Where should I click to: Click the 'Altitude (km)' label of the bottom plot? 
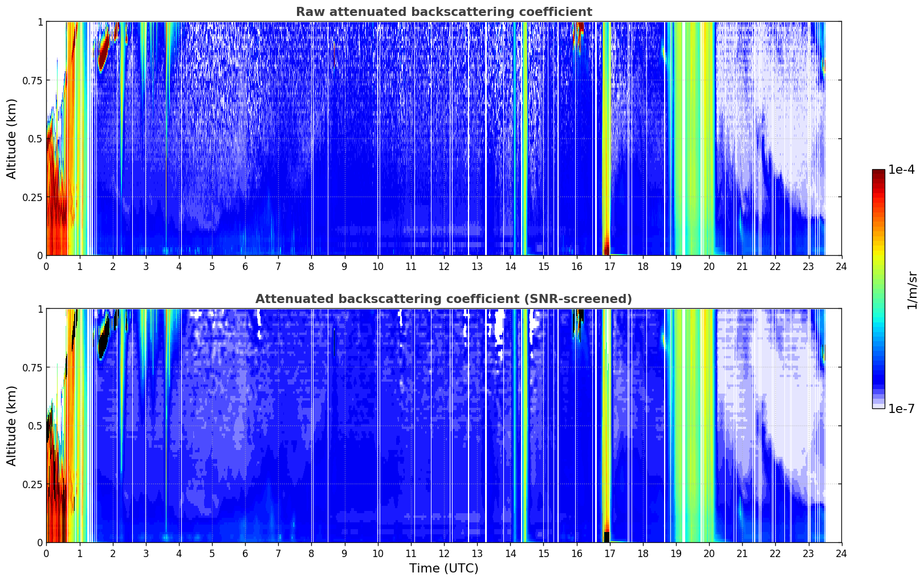click(12, 425)
